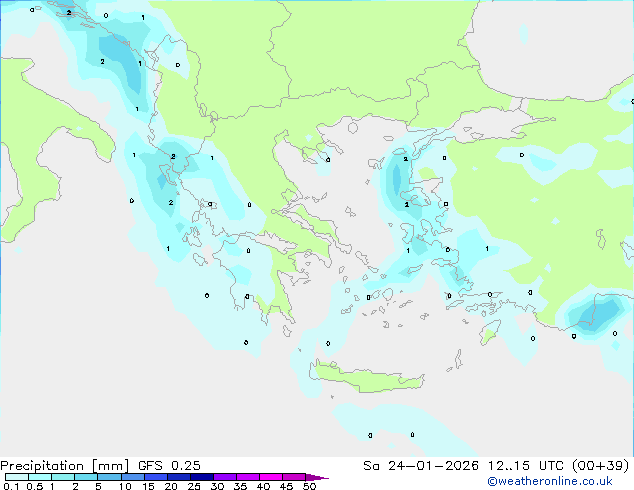634x490 pixels.
Task: Select the 0.1–0.5 mm legend swatch
Action: pyautogui.click(x=17, y=477)
